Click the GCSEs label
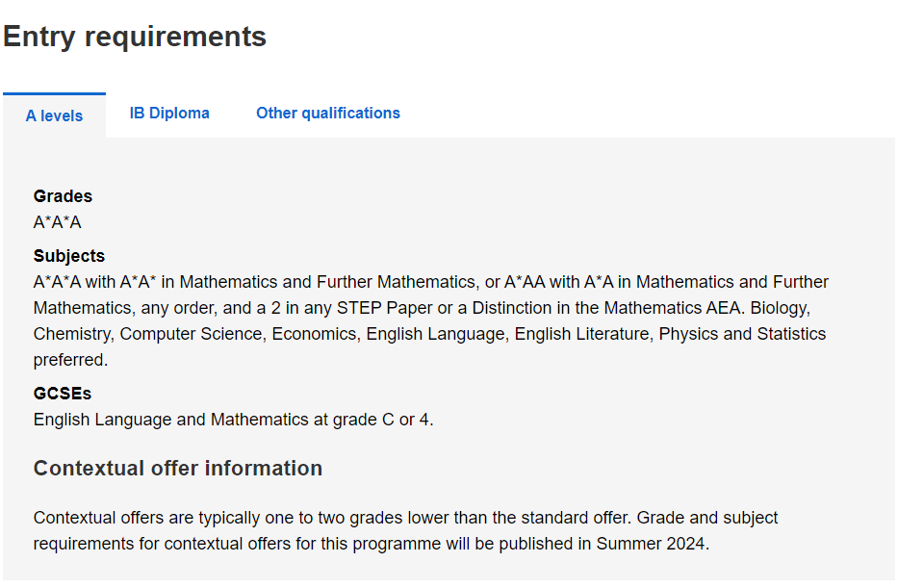898x588 pixels. (62, 394)
